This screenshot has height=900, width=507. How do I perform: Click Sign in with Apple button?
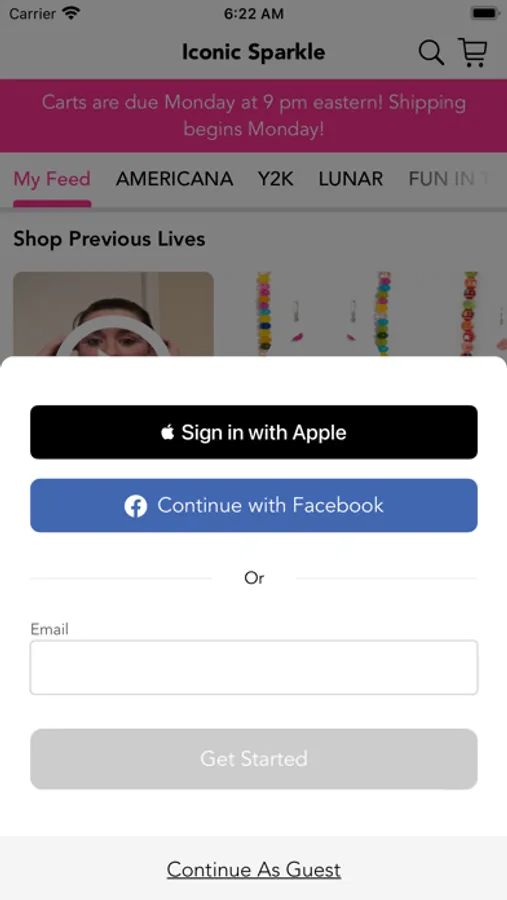[254, 432]
